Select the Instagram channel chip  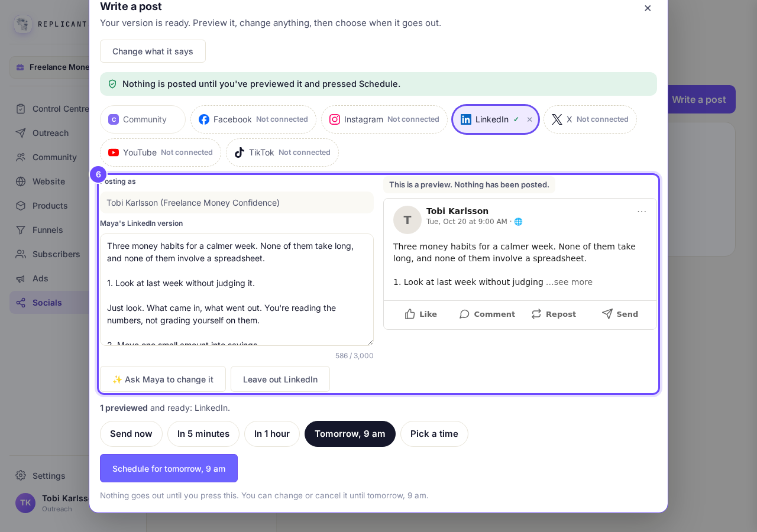384,119
